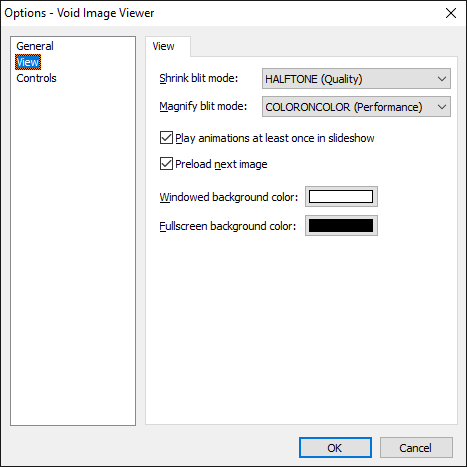Click the Play animations in slideshow label
467x467 pixels.
click(x=275, y=138)
